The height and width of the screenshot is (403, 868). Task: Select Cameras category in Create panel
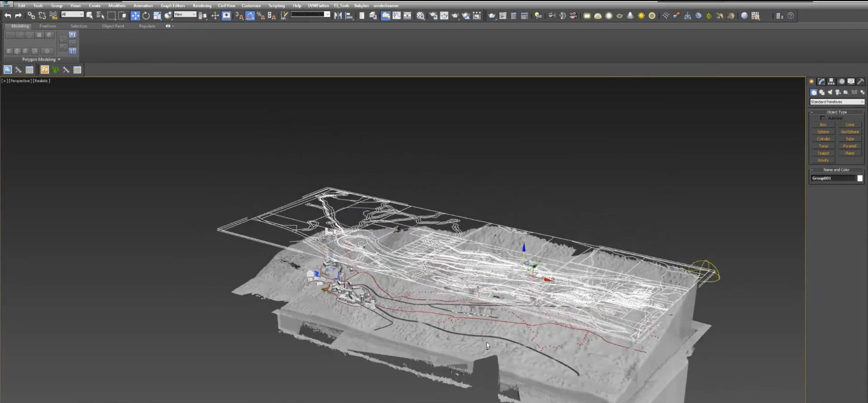[838, 92]
